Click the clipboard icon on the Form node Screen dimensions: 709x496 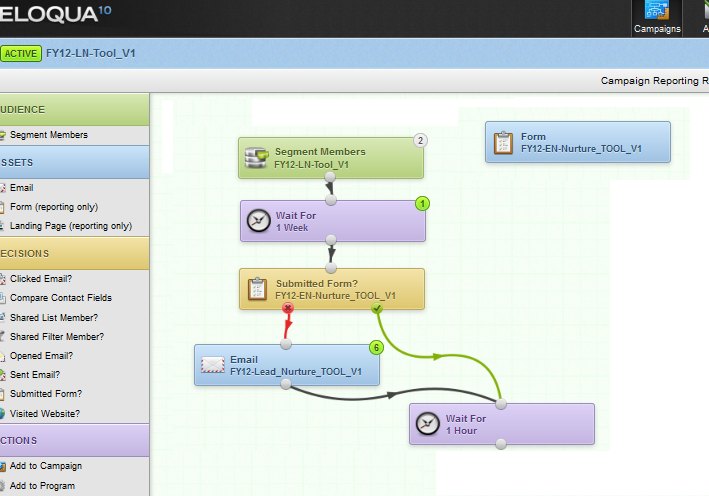pos(503,142)
